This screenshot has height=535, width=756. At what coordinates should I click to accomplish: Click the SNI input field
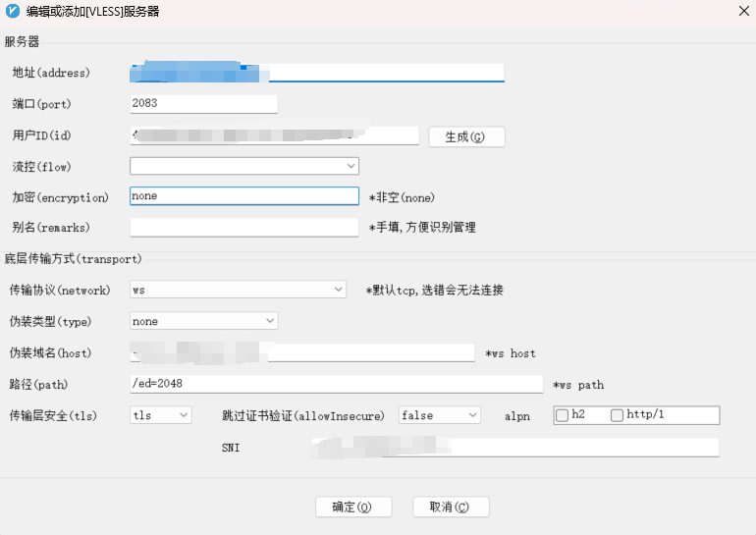[515, 448]
